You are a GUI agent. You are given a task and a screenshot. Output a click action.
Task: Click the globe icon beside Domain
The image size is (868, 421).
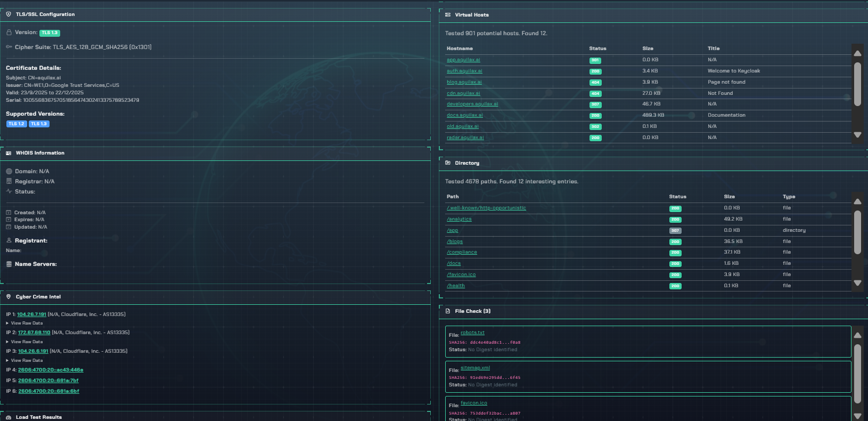point(9,172)
